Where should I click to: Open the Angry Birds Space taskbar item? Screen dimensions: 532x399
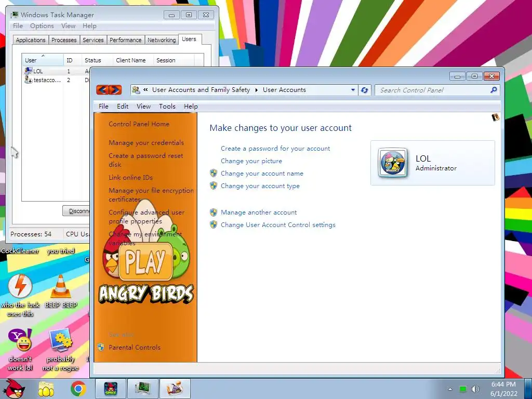pos(111,389)
